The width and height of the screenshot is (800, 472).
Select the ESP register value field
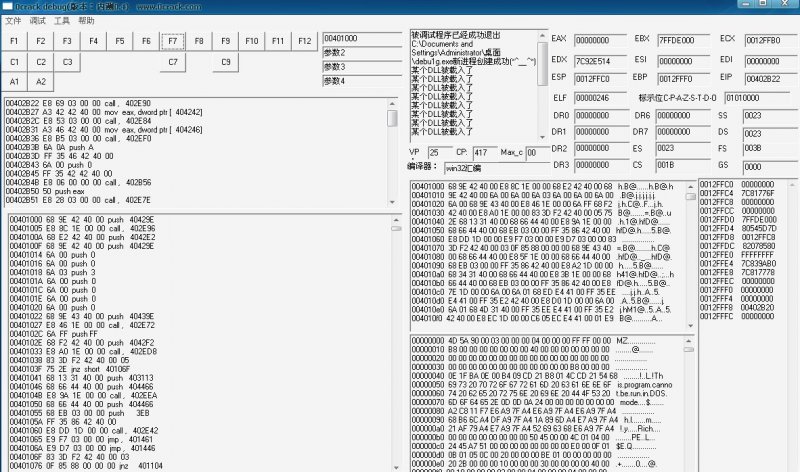[600, 79]
